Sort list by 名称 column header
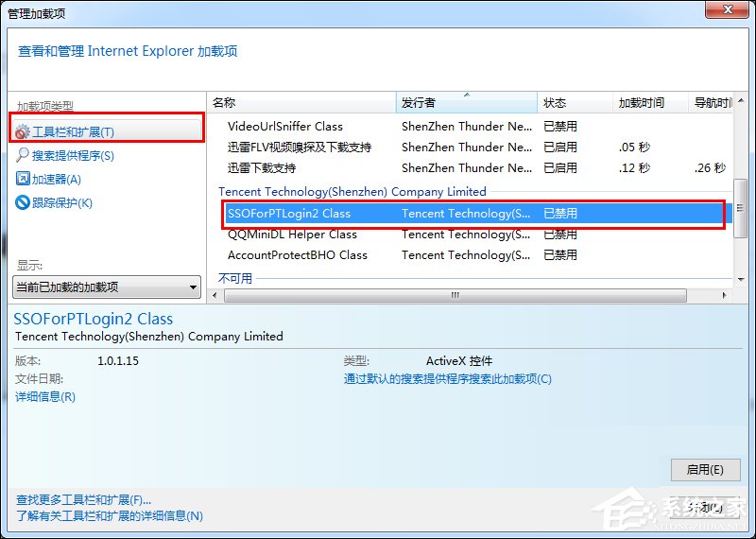Screen dimensions: 756x539 301,102
